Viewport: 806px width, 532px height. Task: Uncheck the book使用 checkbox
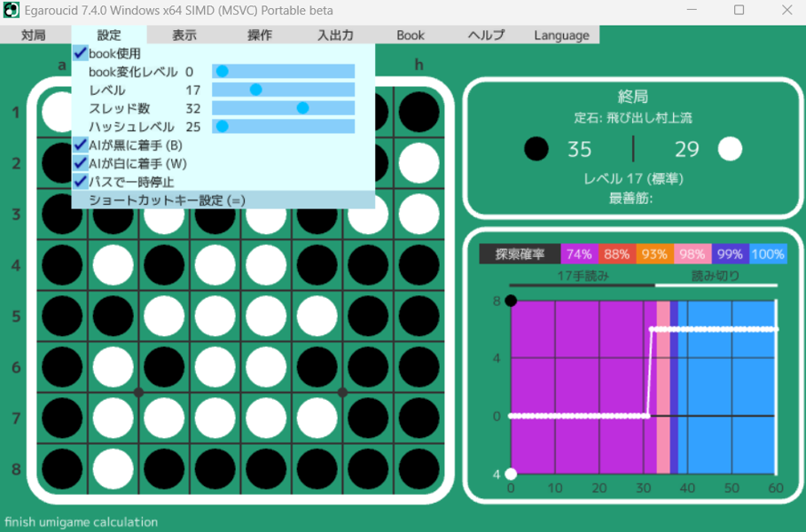[80, 53]
